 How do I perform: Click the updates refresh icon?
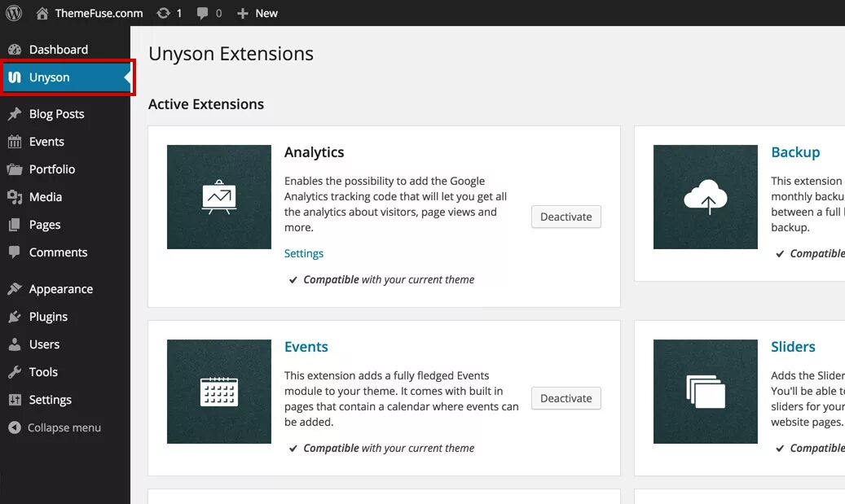coord(164,13)
